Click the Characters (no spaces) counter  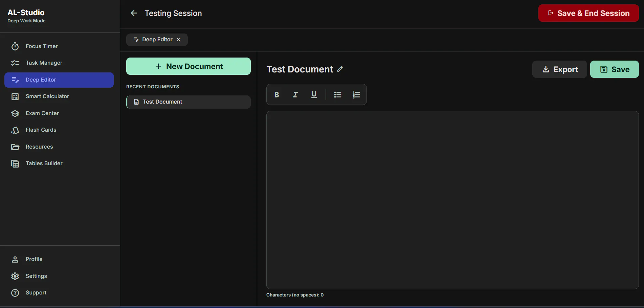tap(295, 295)
